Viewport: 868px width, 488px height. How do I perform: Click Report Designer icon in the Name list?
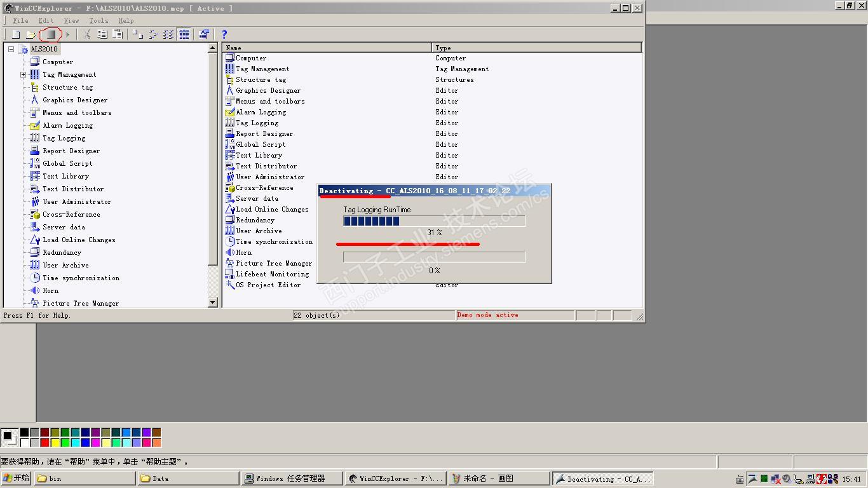230,133
